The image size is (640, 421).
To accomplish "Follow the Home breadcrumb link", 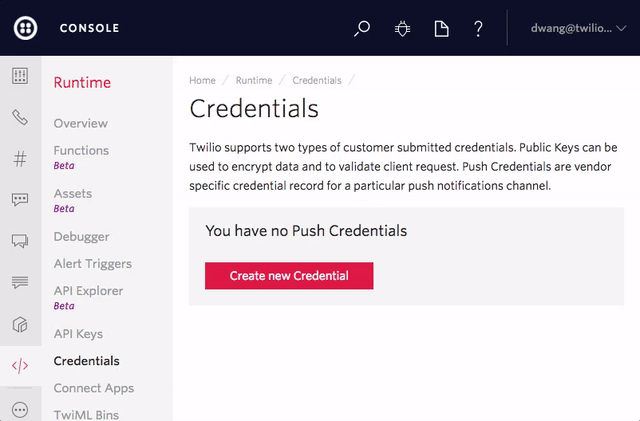I will [x=202, y=80].
